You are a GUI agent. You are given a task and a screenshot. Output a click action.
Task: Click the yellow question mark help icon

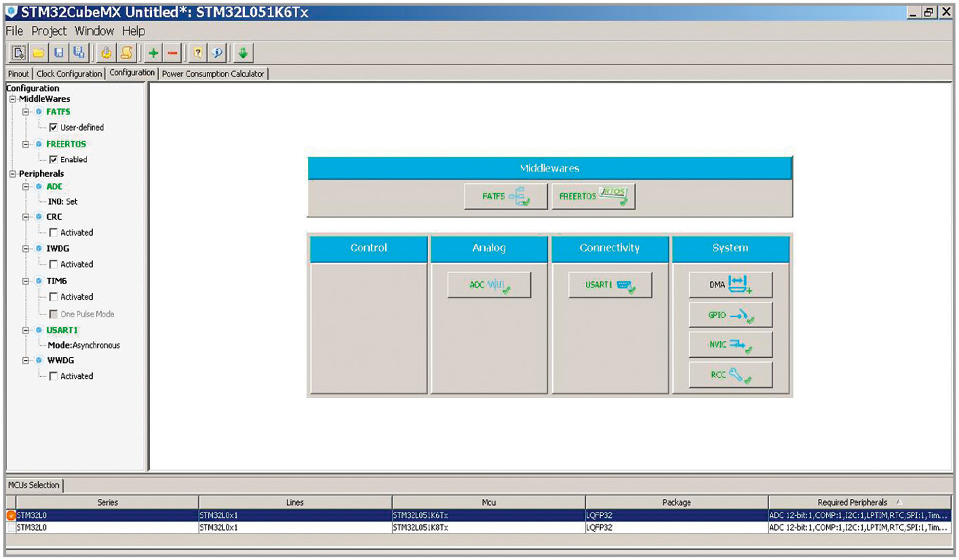point(198,53)
